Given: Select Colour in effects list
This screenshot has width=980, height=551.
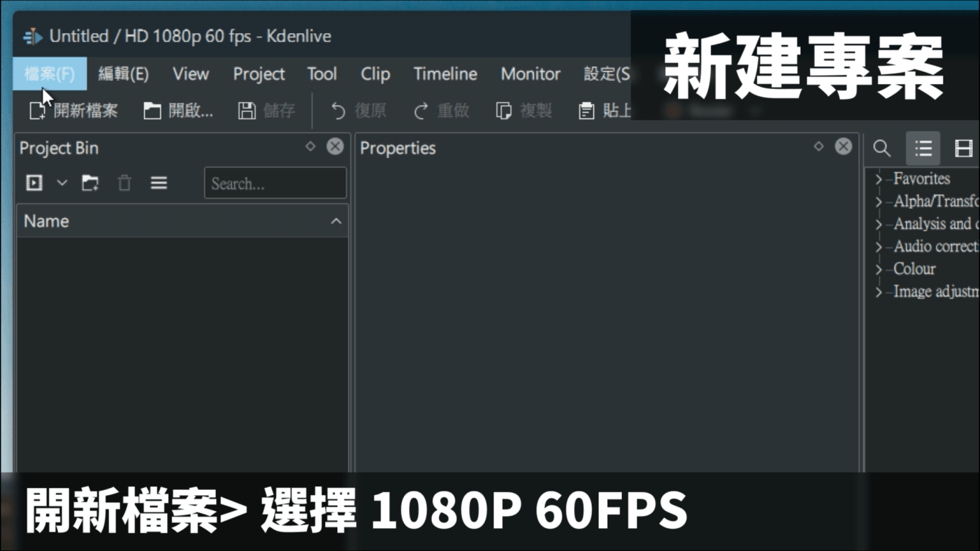Looking at the screenshot, I should coord(915,269).
